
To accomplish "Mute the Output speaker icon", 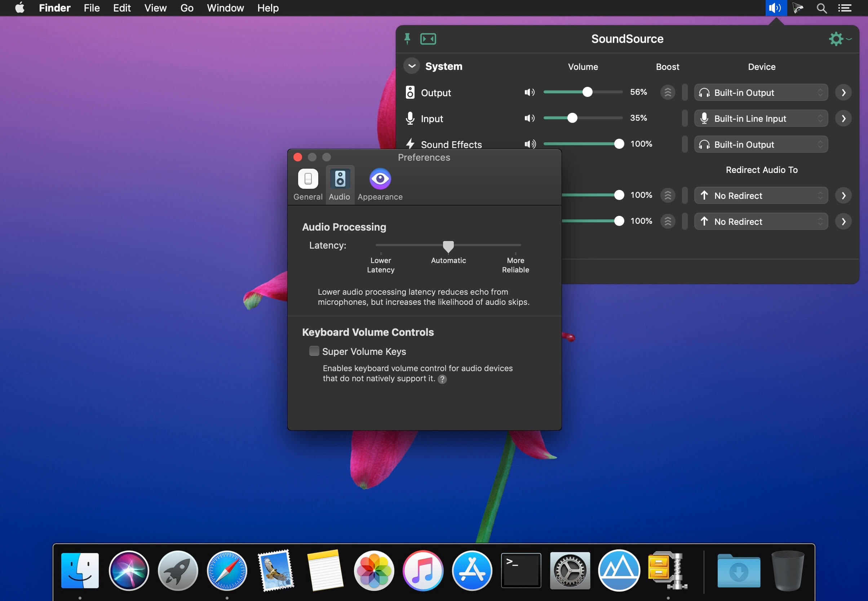I will point(529,92).
